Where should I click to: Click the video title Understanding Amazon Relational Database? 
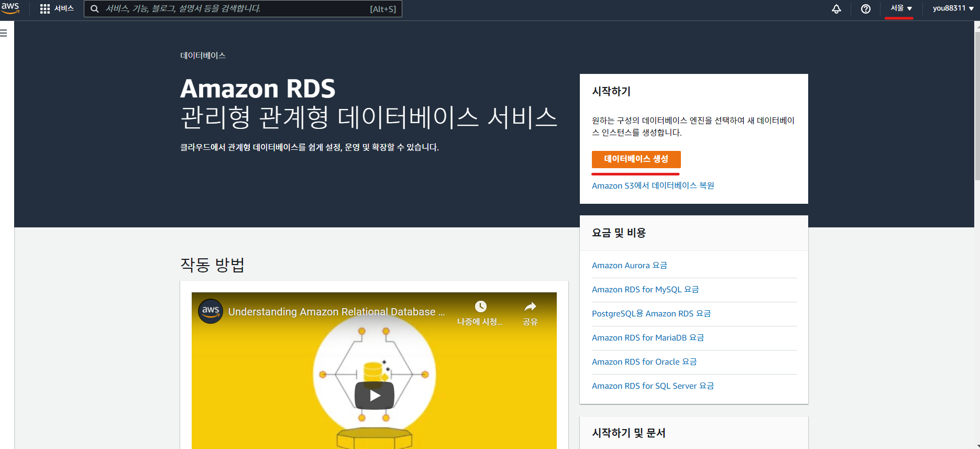point(336,312)
